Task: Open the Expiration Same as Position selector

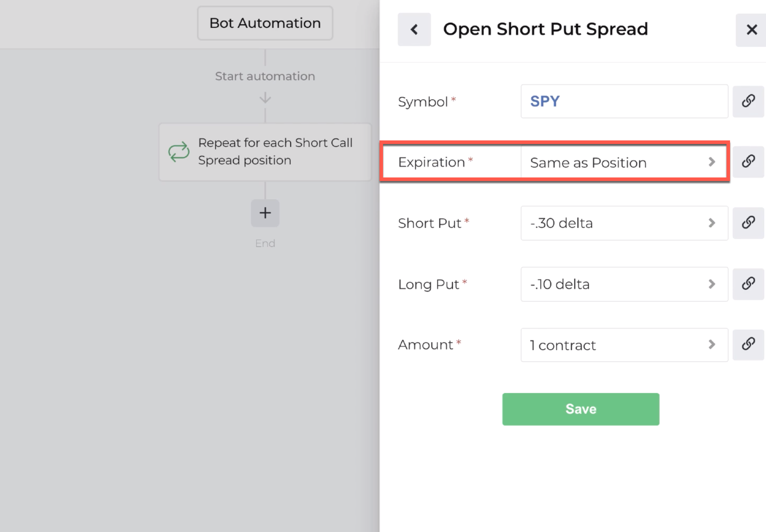Action: [x=624, y=162]
